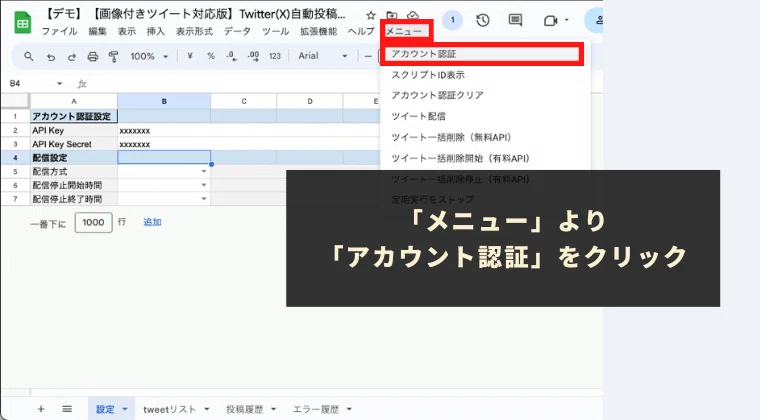Open the version history clock icon
The width and height of the screenshot is (760, 420).
[482, 20]
